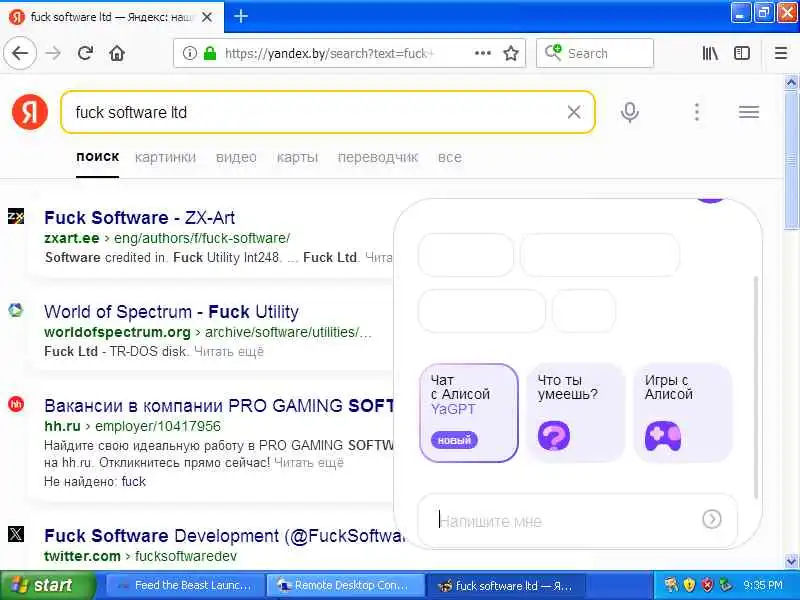Click the X Twitter result favicon
This screenshot has height=600, width=800.
pos(16,534)
